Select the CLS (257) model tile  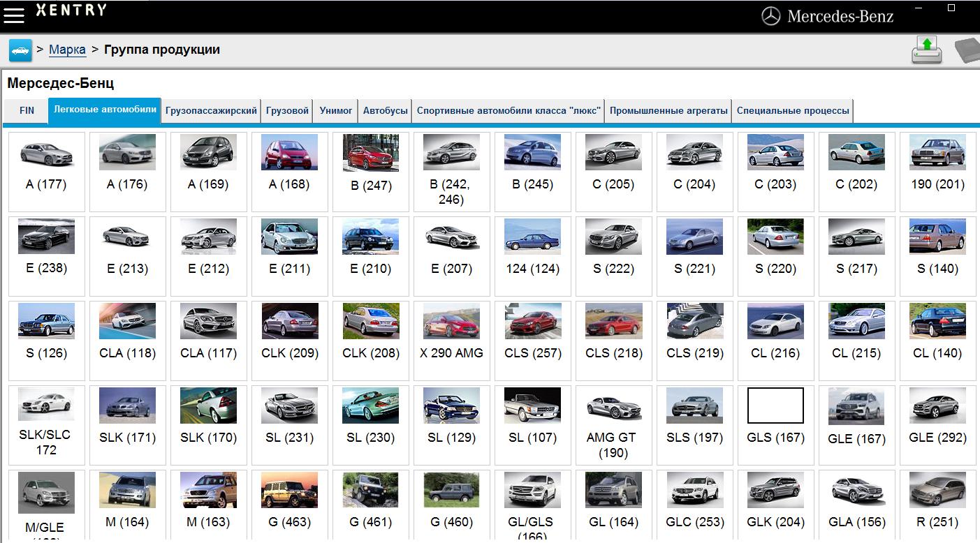pyautogui.click(x=532, y=340)
